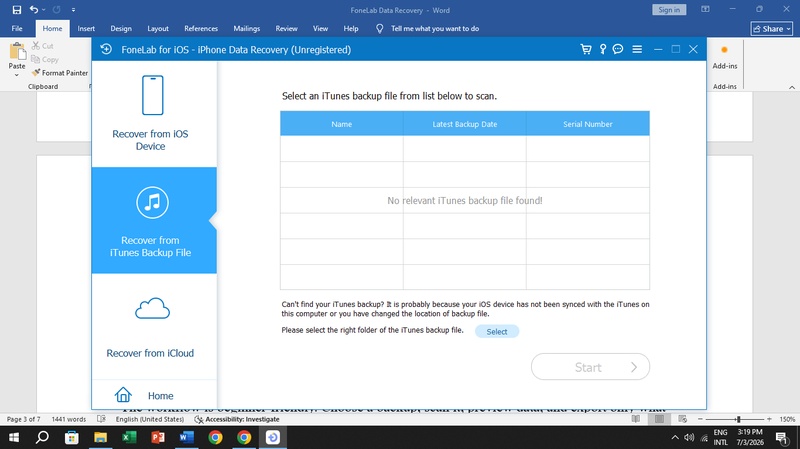The image size is (800, 449).
Task: Switch to Read Mode view in Word
Action: tap(635, 419)
